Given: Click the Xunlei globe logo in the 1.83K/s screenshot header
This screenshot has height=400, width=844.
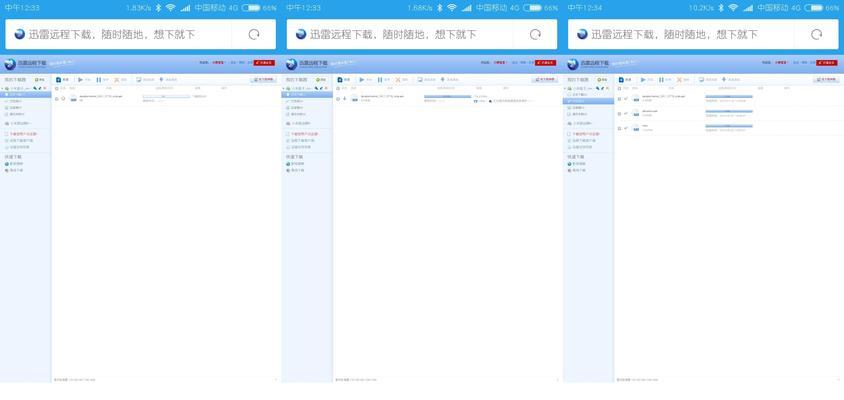Looking at the screenshot, I should [10, 64].
